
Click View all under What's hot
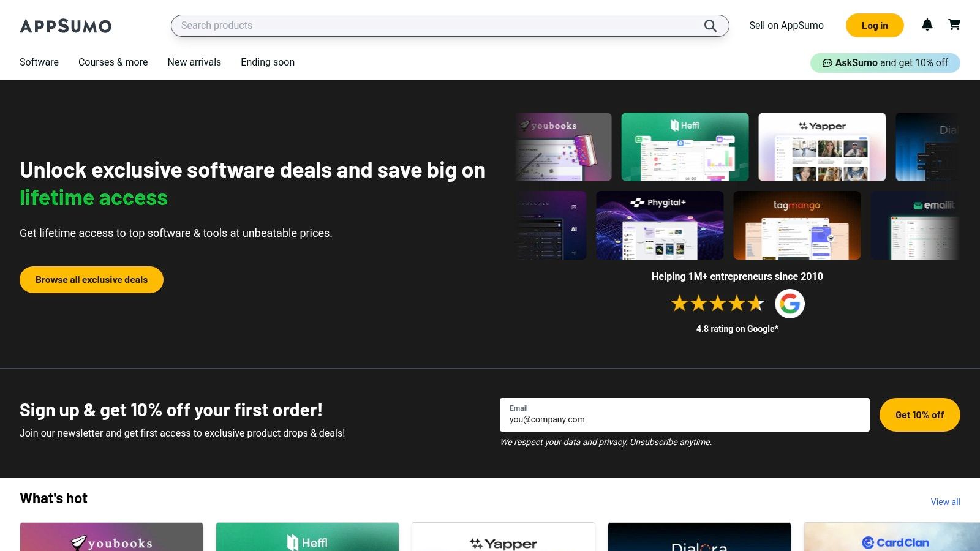945,501
